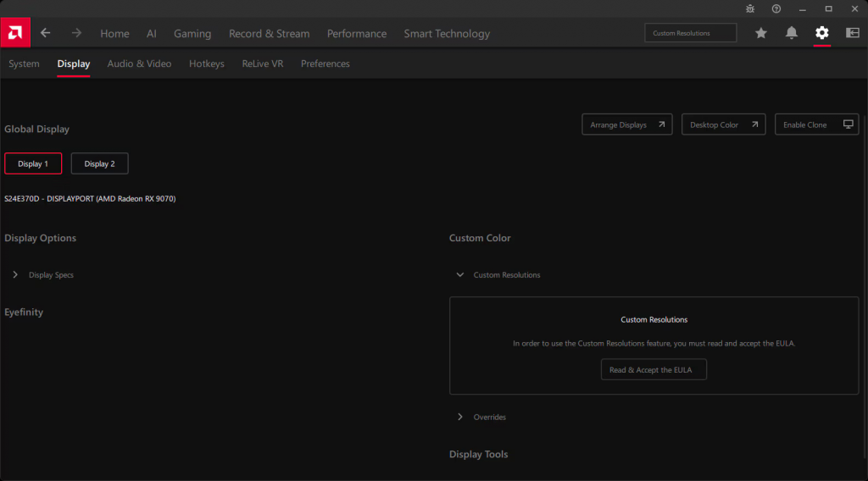The height and width of the screenshot is (481, 868).
Task: Expand the Overrides section
Action: [x=460, y=417]
